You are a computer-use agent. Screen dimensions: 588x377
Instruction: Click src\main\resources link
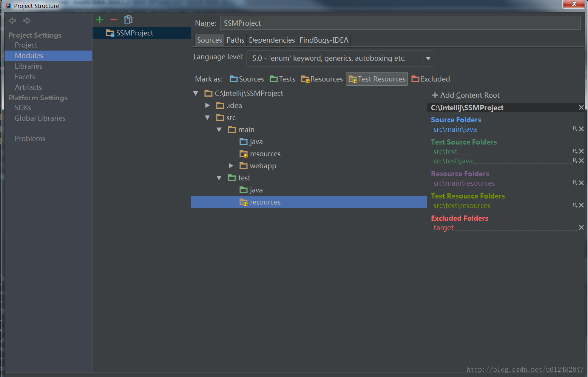tap(464, 183)
